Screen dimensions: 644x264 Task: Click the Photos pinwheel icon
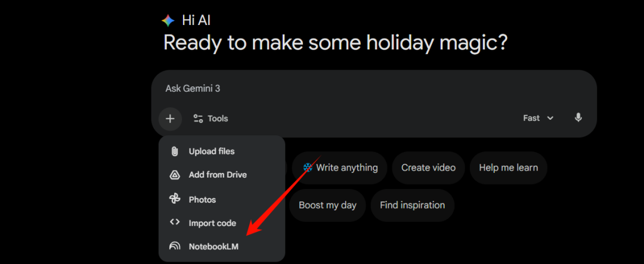click(175, 199)
